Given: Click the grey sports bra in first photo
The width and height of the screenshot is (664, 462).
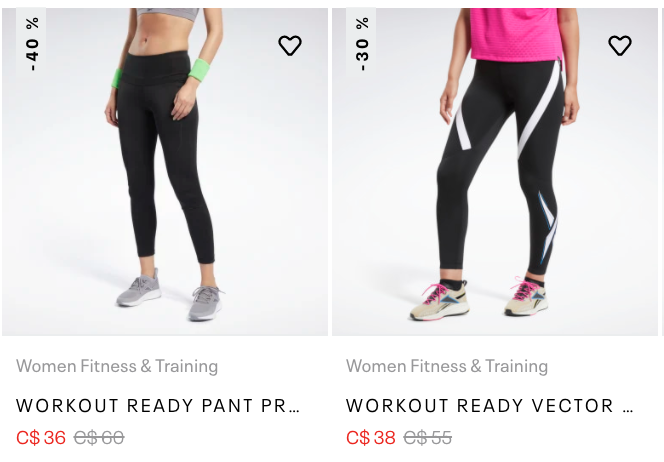Looking at the screenshot, I should (x=168, y=14).
